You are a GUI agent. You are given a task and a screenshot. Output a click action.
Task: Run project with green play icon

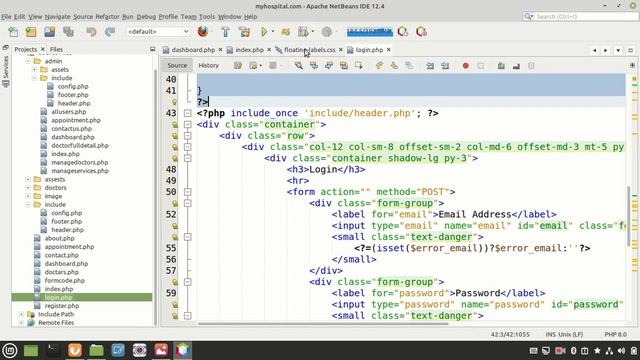tap(264, 31)
